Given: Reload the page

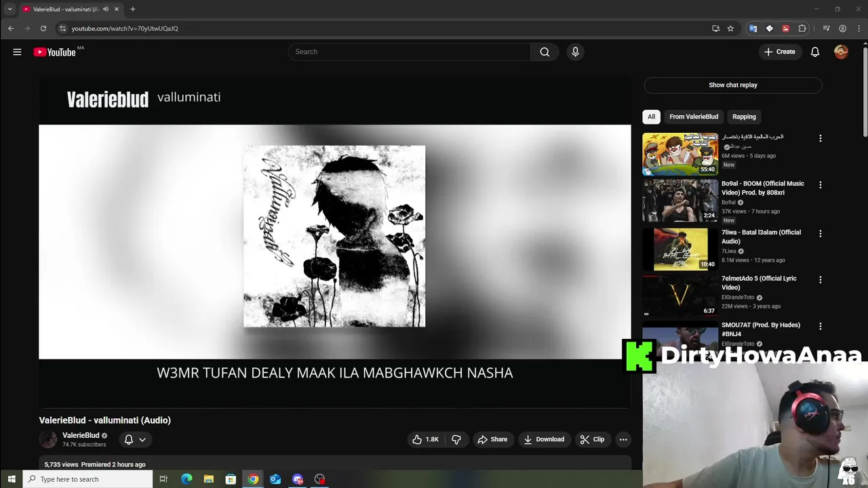Looking at the screenshot, I should coord(43,28).
